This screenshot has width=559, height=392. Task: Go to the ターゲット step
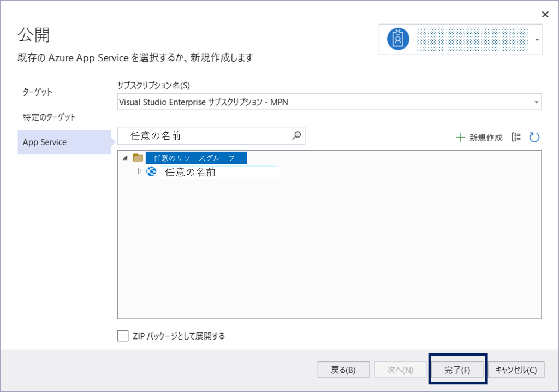tap(38, 92)
